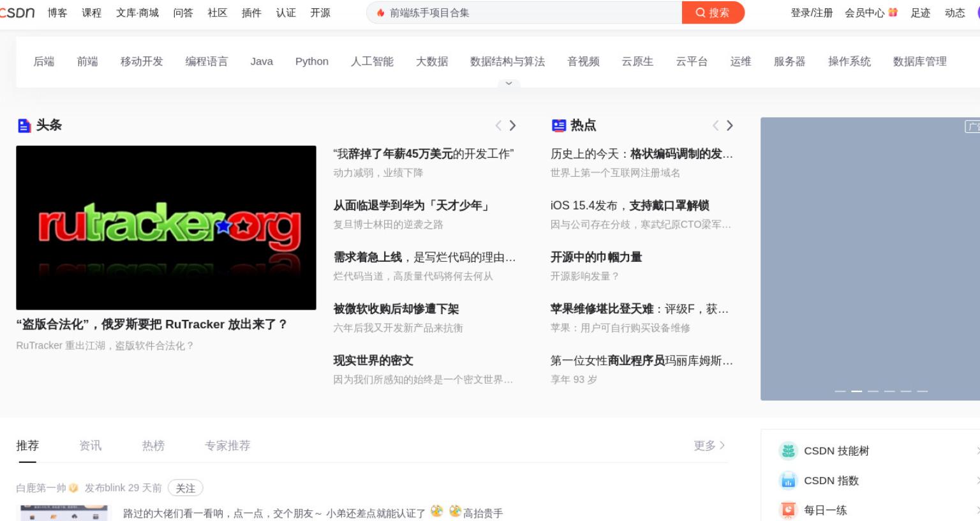Select 后端 category
This screenshot has height=521, width=980.
[x=44, y=62]
